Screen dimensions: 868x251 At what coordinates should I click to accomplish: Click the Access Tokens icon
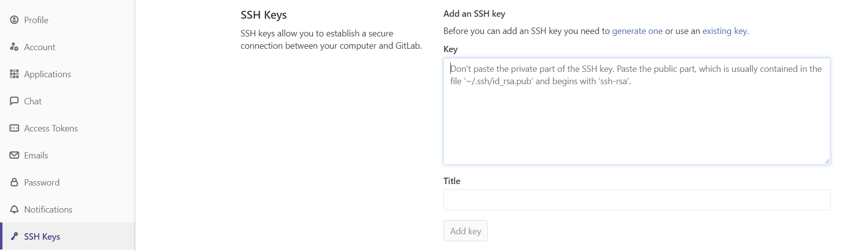coord(14,128)
